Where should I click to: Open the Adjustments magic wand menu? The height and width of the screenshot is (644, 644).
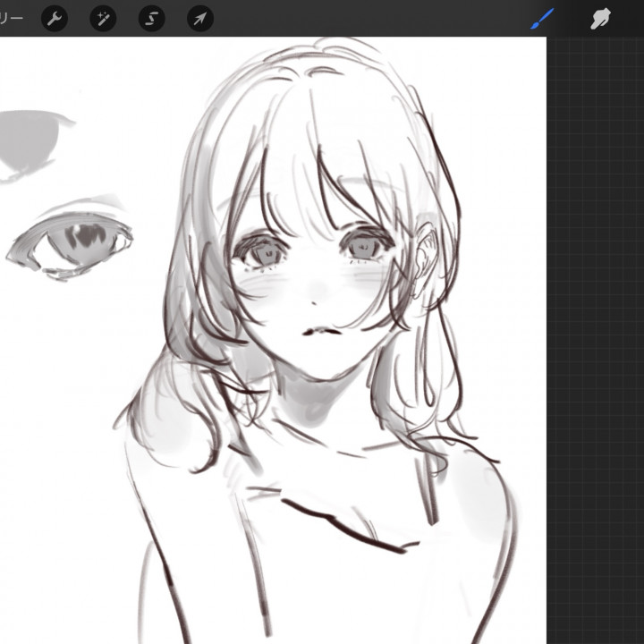tap(103, 19)
